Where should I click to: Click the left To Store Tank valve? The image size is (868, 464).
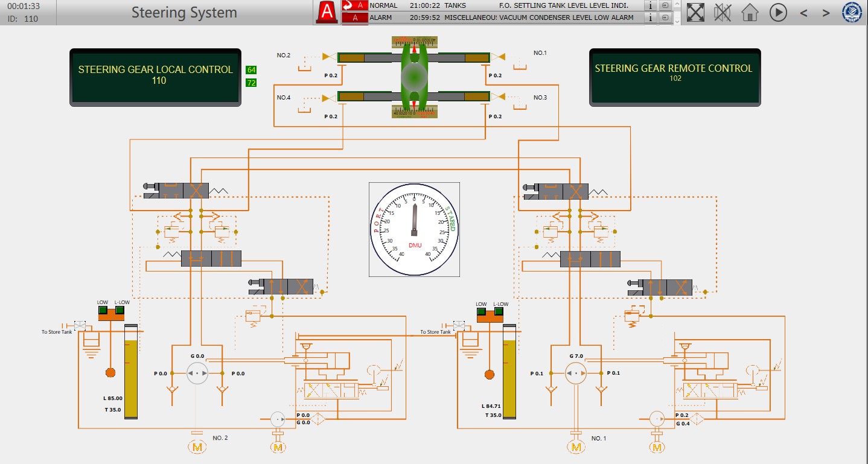pos(79,325)
